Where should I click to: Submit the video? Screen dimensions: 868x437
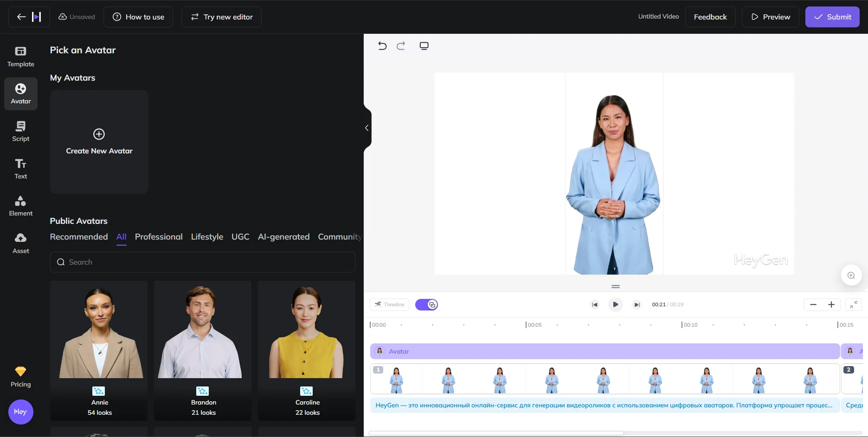(x=832, y=17)
